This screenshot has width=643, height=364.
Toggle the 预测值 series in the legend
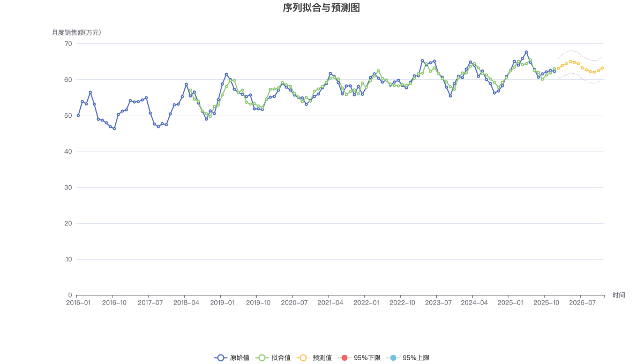(x=315, y=358)
